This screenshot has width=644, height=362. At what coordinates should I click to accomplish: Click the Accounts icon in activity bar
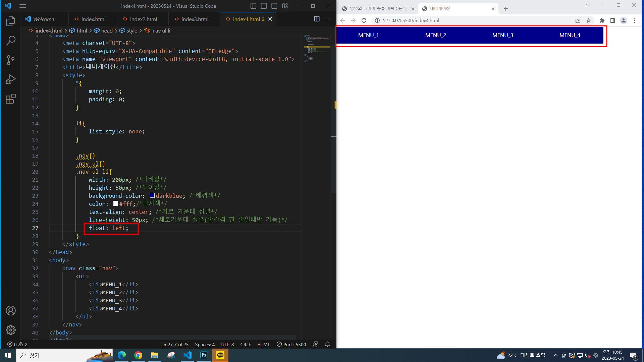pos(11,311)
